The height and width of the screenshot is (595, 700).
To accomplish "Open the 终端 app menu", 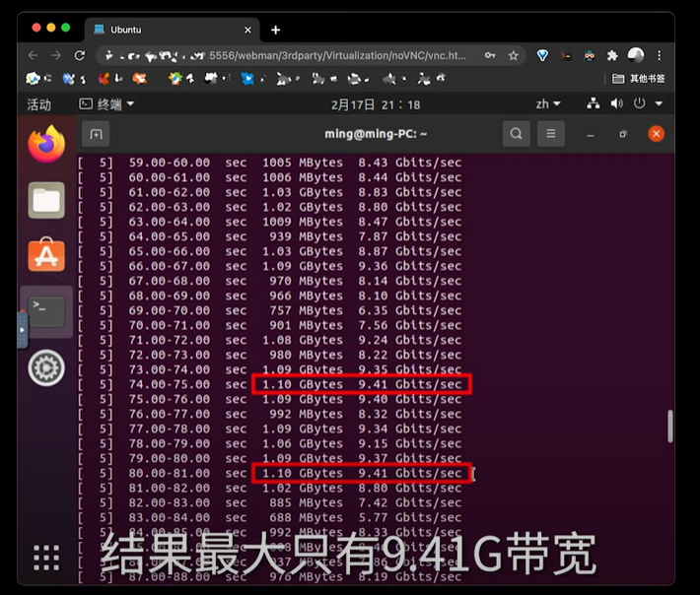I will click(x=106, y=104).
